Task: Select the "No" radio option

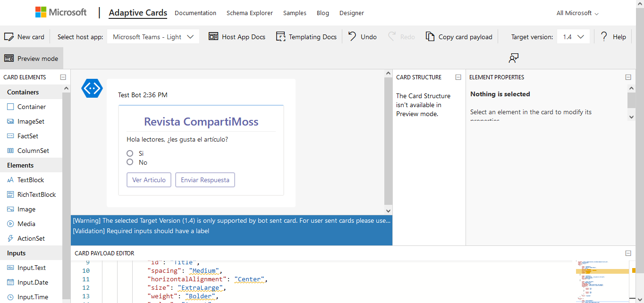Action: (x=130, y=162)
